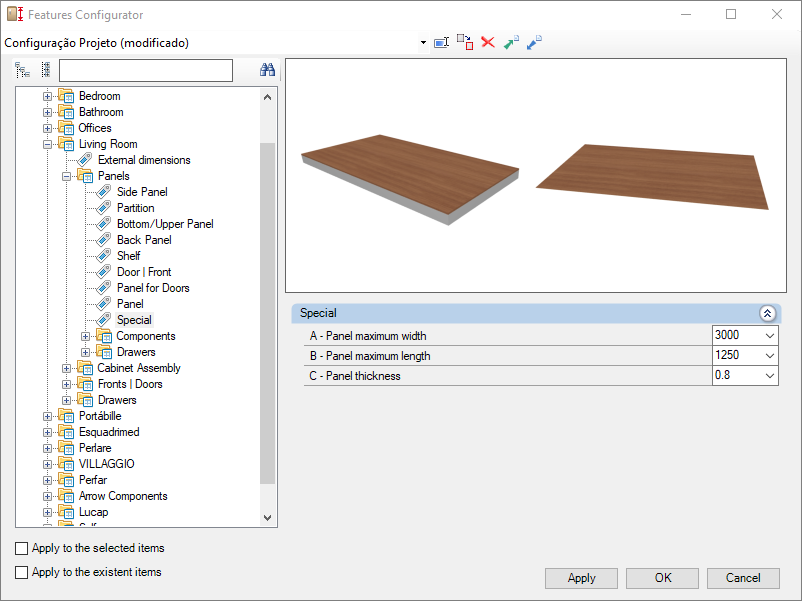Image resolution: width=802 pixels, height=601 pixels.
Task: Click tree scrollbar up arrow
Action: 268,97
